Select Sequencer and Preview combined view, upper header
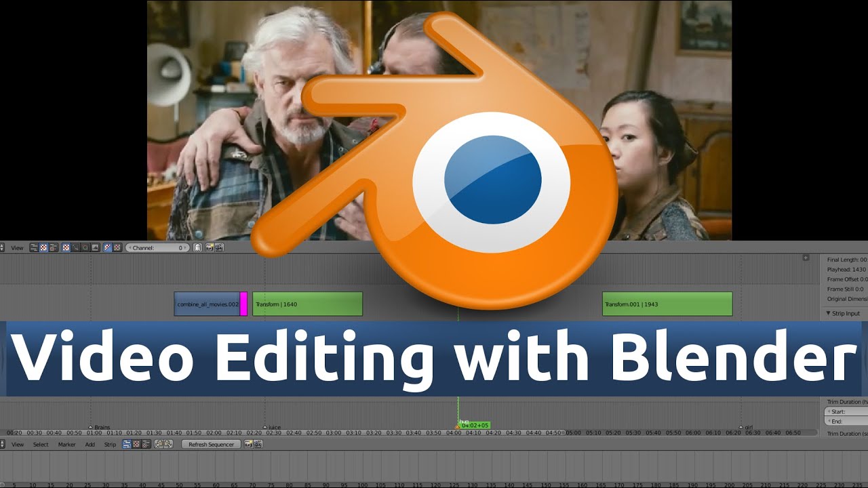868x488 pixels. pos(53,248)
